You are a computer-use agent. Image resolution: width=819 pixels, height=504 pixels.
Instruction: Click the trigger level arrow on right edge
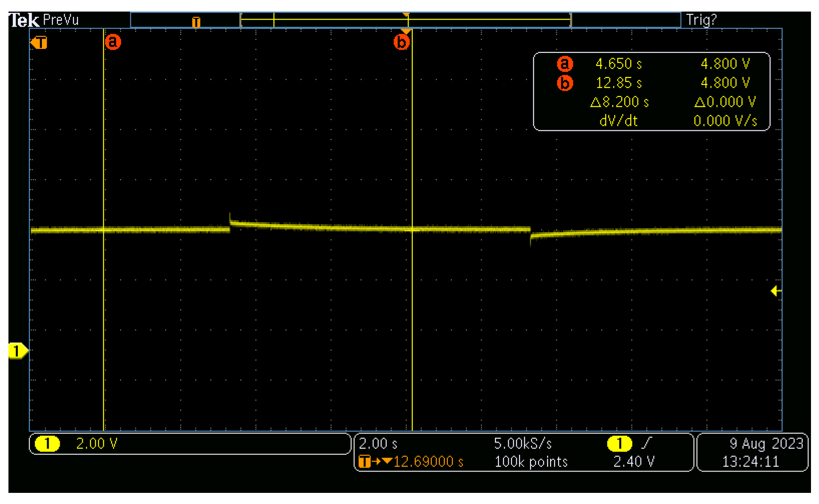point(775,291)
